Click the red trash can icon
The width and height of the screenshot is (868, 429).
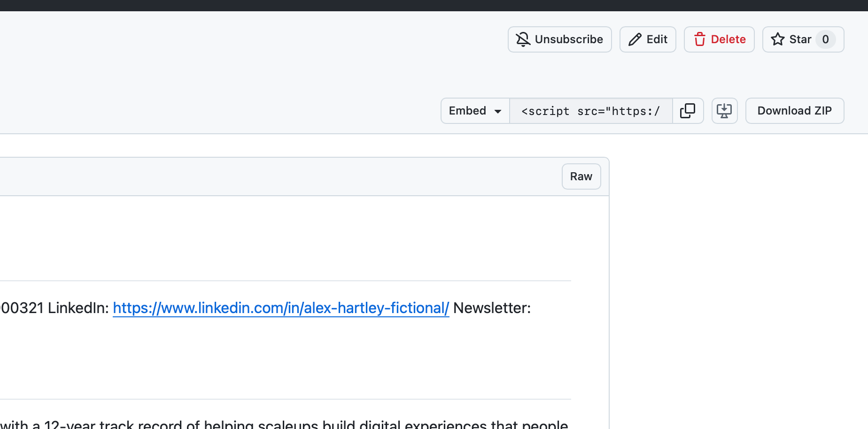click(x=699, y=39)
